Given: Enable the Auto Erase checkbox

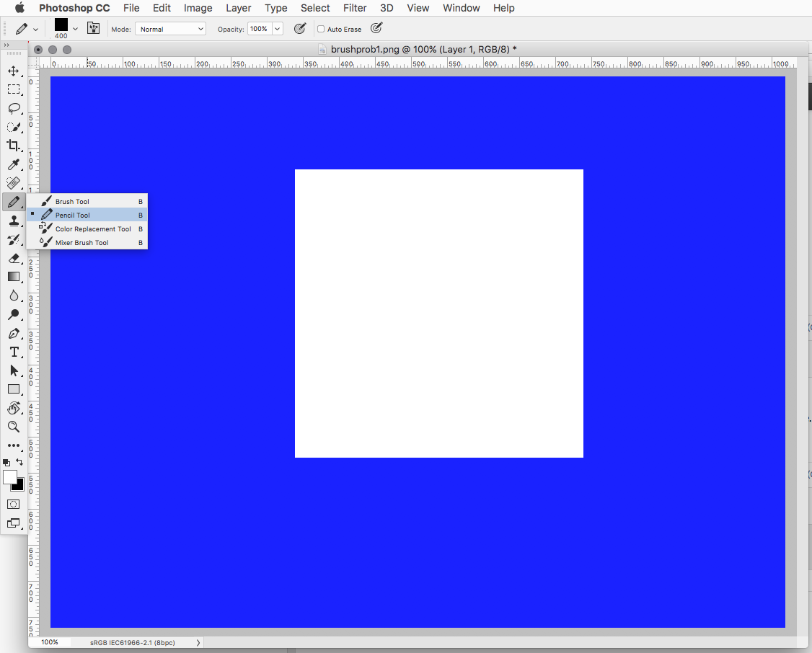Looking at the screenshot, I should click(320, 29).
